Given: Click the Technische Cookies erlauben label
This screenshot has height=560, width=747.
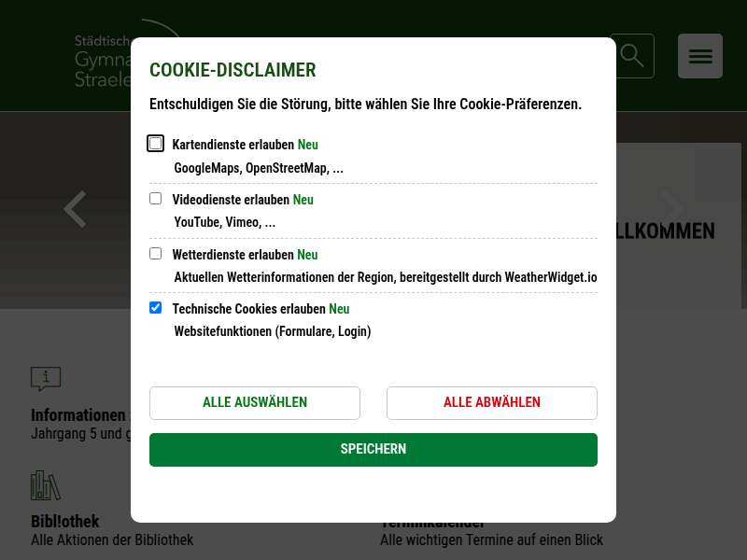Looking at the screenshot, I should coord(248,309).
